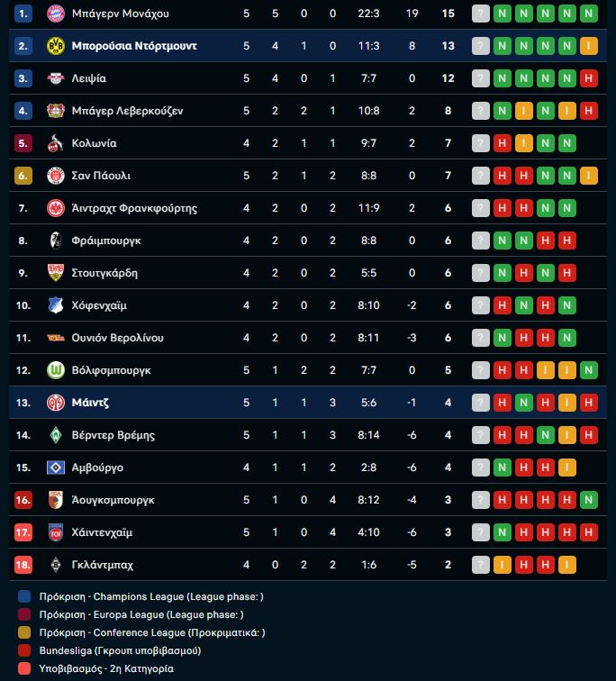The height and width of the screenshot is (681, 616).
Task: Click Dortmund's orange draw form badge
Action: click(589, 46)
